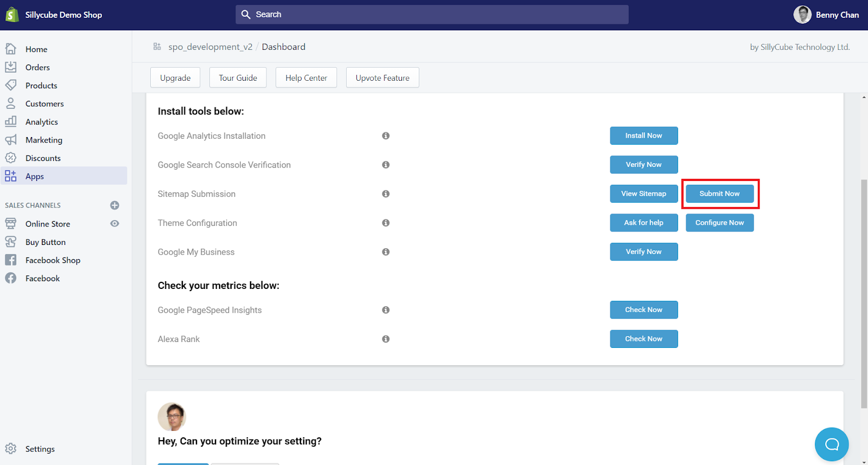Click info icon beside Sitemap Submission
The image size is (868, 465).
tap(386, 193)
